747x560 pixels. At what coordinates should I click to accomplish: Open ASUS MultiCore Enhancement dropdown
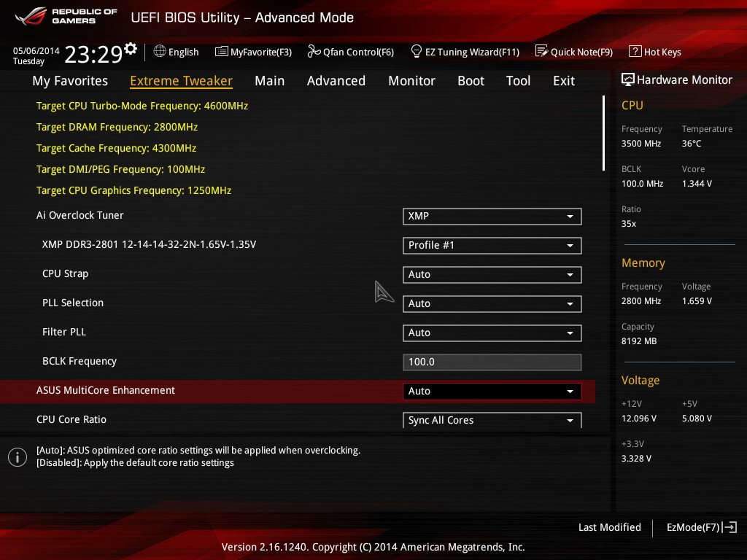click(x=492, y=391)
